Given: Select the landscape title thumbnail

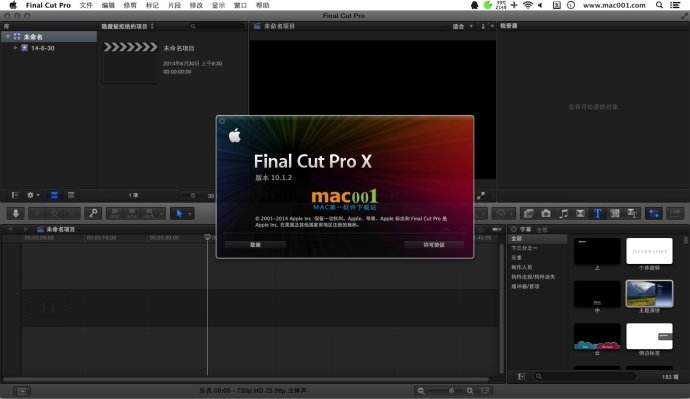Looking at the screenshot, I should pos(649,293).
